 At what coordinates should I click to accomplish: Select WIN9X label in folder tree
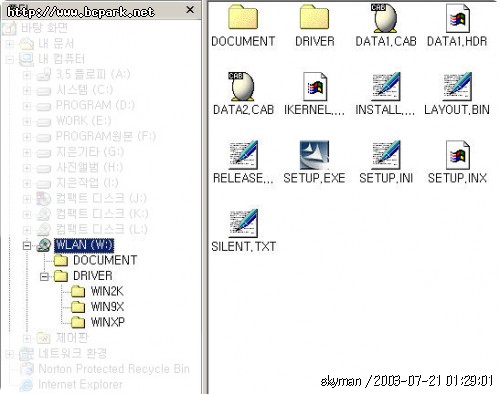pos(107,307)
